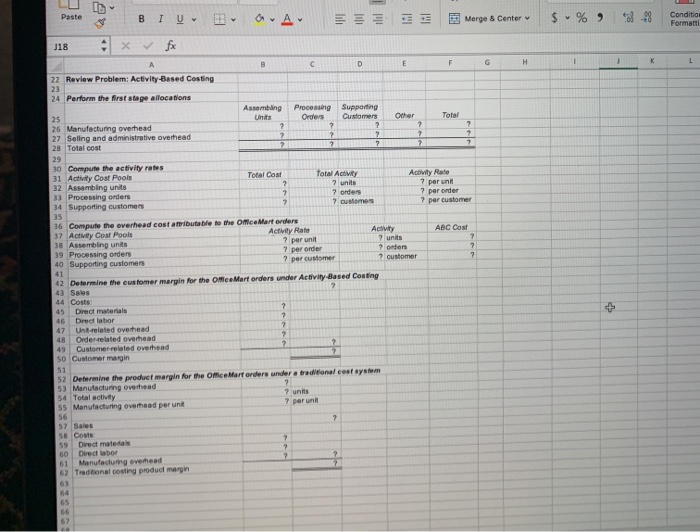Open currency format dropdown arrow
The width and height of the screenshot is (700, 532).
tap(567, 18)
